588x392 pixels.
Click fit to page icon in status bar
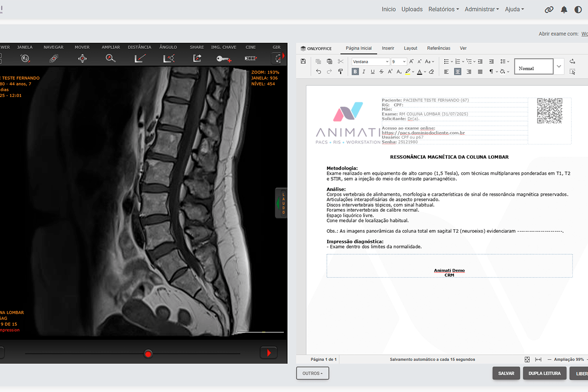[527, 359]
